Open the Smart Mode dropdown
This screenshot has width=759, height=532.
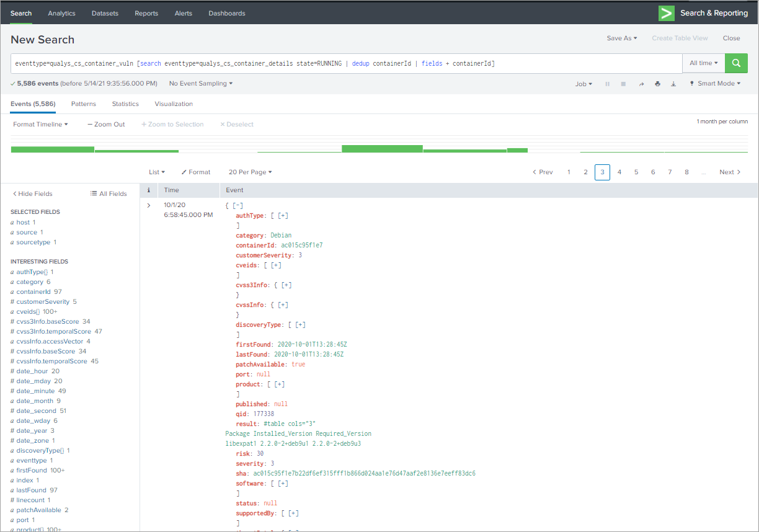[x=714, y=82]
